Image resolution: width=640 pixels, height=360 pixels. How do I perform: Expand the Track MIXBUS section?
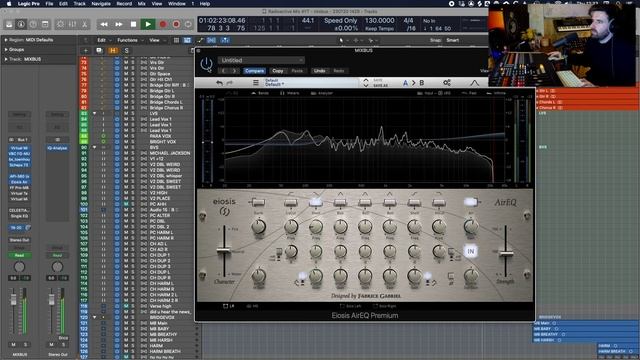[x=6, y=59]
